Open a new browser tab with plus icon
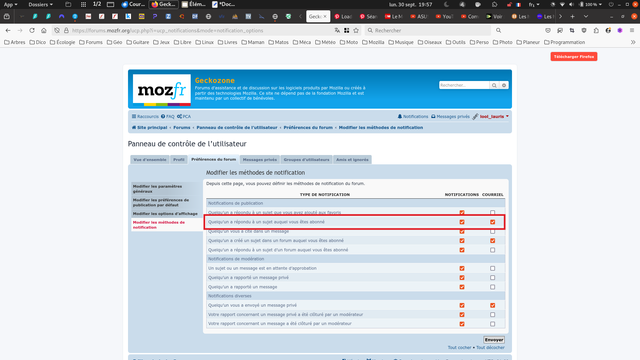The image size is (640, 360). [x=572, y=17]
